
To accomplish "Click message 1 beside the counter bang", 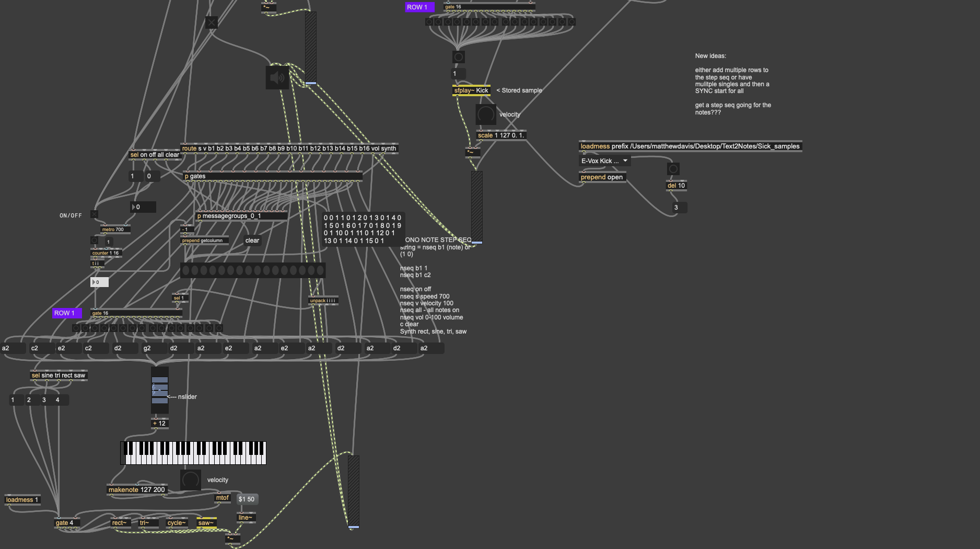I will 108,242.
